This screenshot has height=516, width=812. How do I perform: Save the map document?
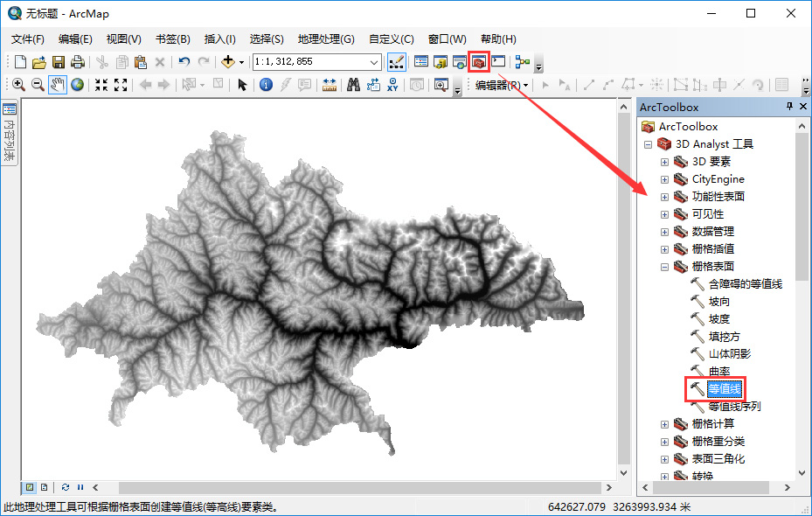pos(59,62)
